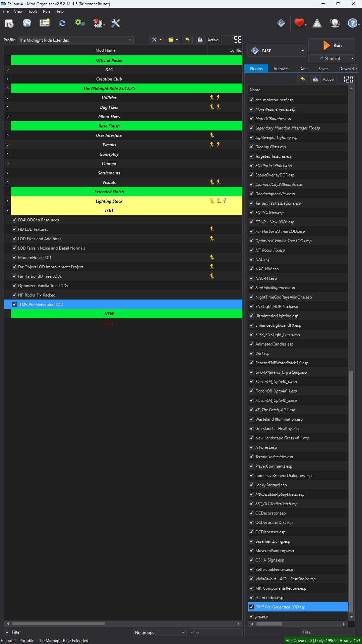Image resolution: width=362 pixels, height=644 pixels.
Task: Open the tools puzzle piece icon
Action: tap(98, 23)
